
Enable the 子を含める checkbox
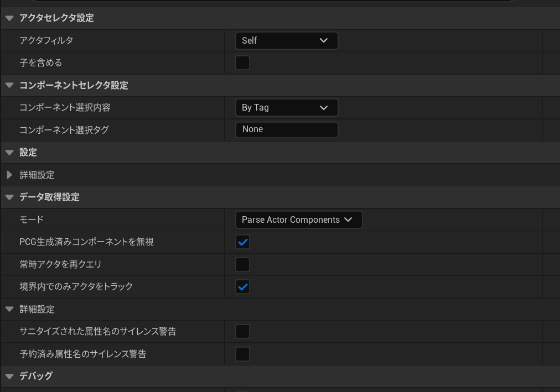click(242, 63)
